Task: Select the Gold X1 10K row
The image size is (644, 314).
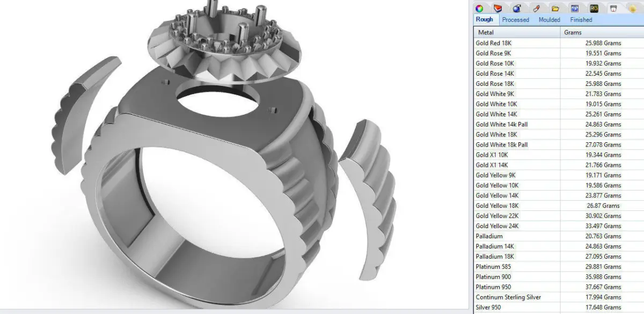Action: 559,155
